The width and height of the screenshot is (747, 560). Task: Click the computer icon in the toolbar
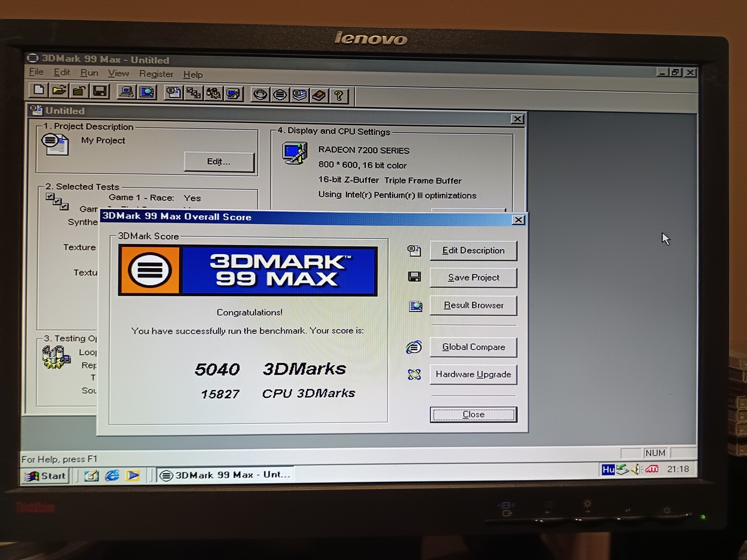point(126,92)
